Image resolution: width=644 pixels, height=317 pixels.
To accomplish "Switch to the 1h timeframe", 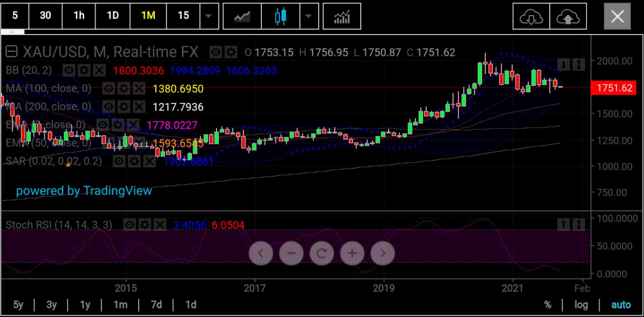I will [x=79, y=16].
